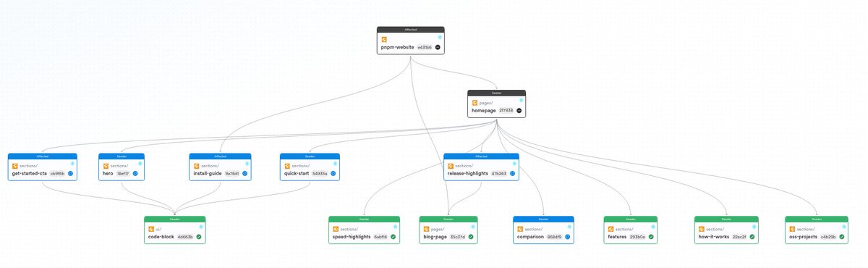This screenshot has width=868, height=268.
Task: Click version hash 6abf16 on speed-highlights
Action: point(380,237)
